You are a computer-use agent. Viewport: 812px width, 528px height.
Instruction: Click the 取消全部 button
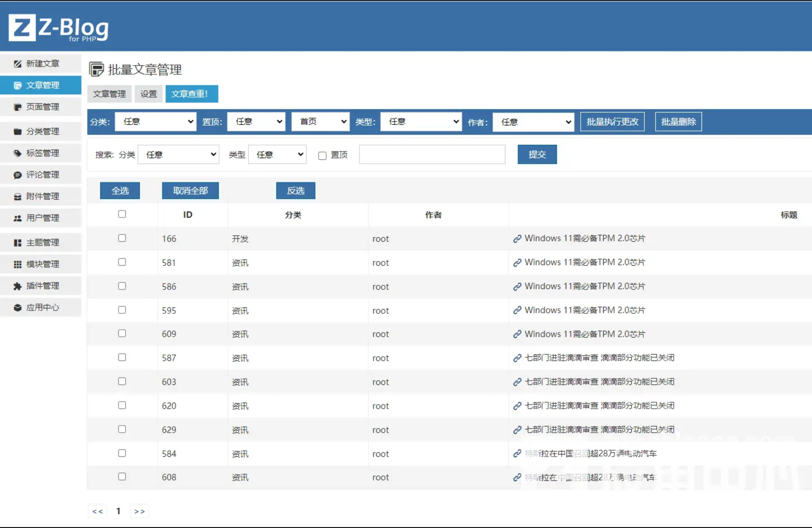[190, 191]
